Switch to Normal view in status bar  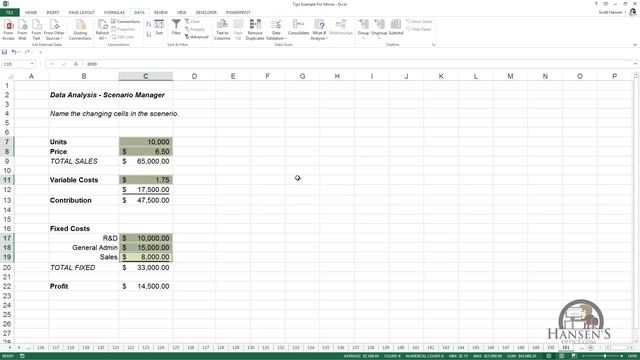pos(549,356)
